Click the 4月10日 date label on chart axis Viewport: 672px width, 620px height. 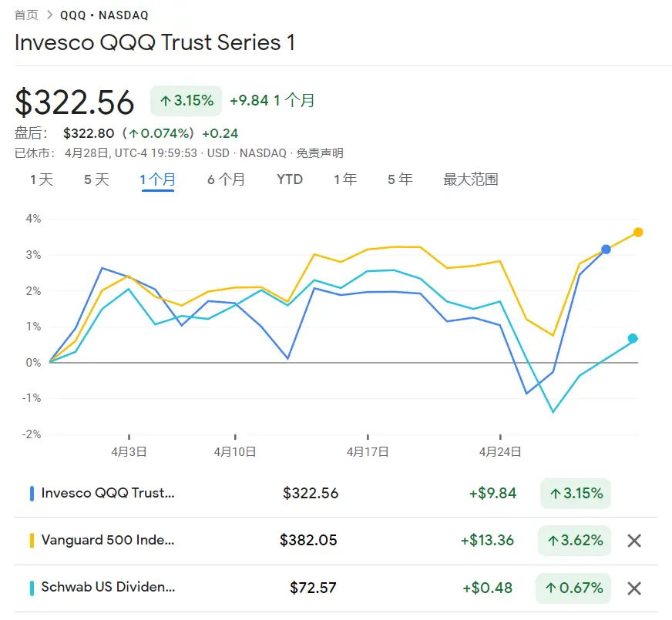point(235,452)
